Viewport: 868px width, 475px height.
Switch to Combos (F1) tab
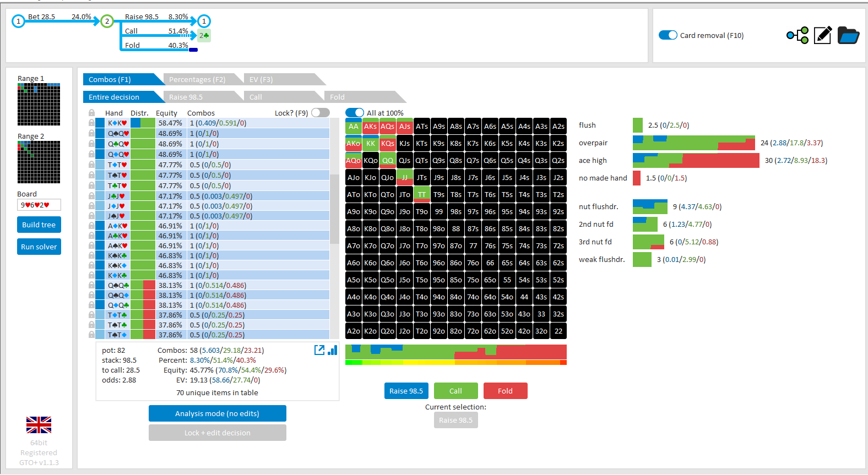pyautogui.click(x=123, y=79)
